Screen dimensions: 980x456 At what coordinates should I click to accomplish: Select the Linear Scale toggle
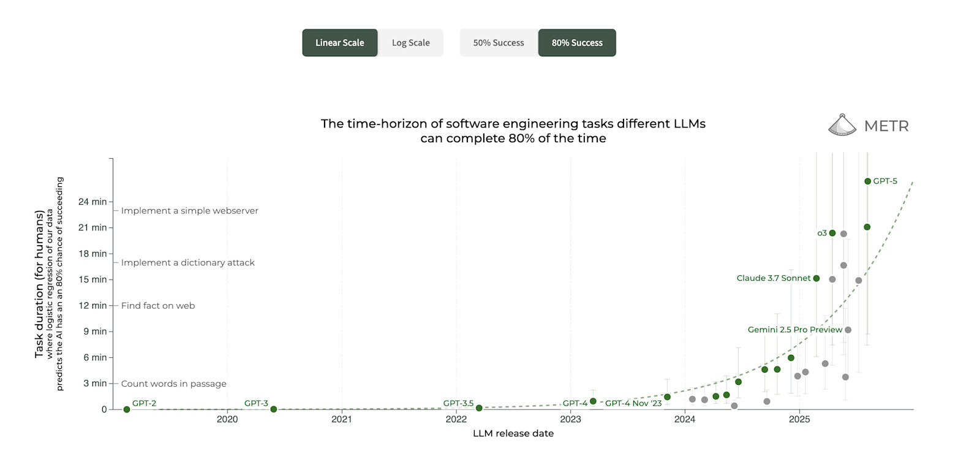click(340, 43)
